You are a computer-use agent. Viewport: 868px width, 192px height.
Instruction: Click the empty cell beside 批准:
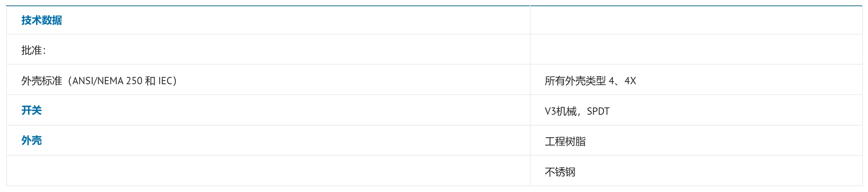[696, 50]
